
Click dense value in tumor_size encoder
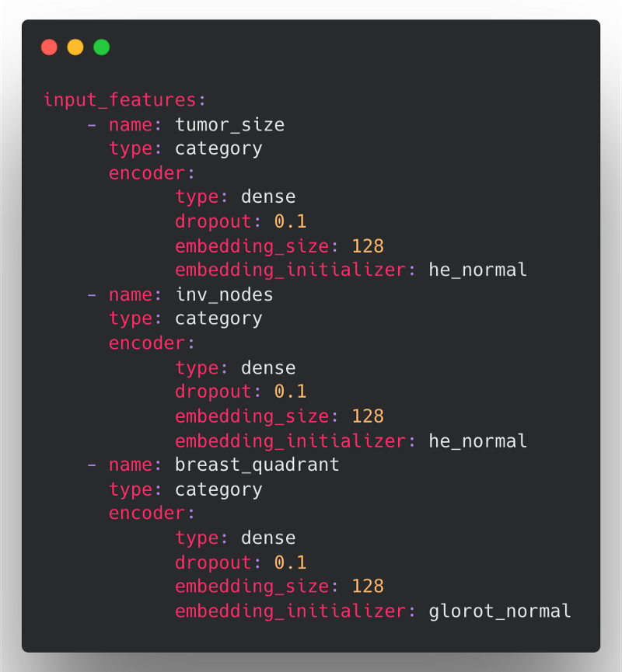pyautogui.click(x=268, y=197)
